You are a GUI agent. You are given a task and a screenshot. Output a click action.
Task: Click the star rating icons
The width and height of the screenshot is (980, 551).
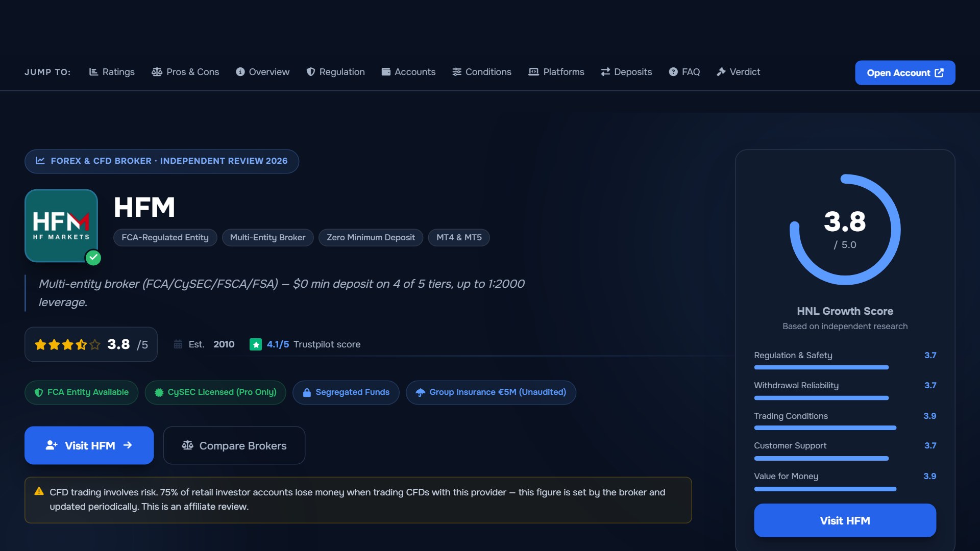pyautogui.click(x=67, y=345)
